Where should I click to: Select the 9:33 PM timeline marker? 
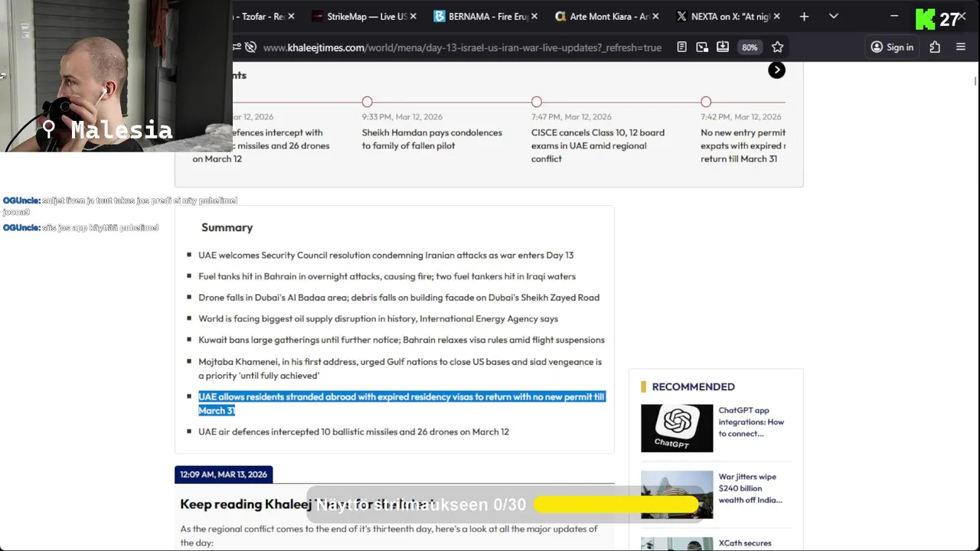click(367, 102)
